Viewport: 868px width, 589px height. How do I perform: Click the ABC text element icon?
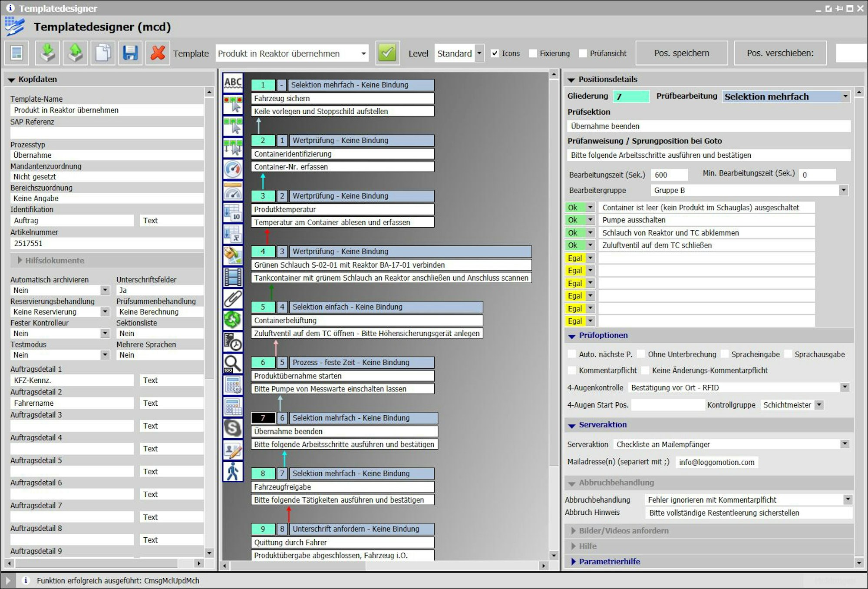(x=233, y=82)
